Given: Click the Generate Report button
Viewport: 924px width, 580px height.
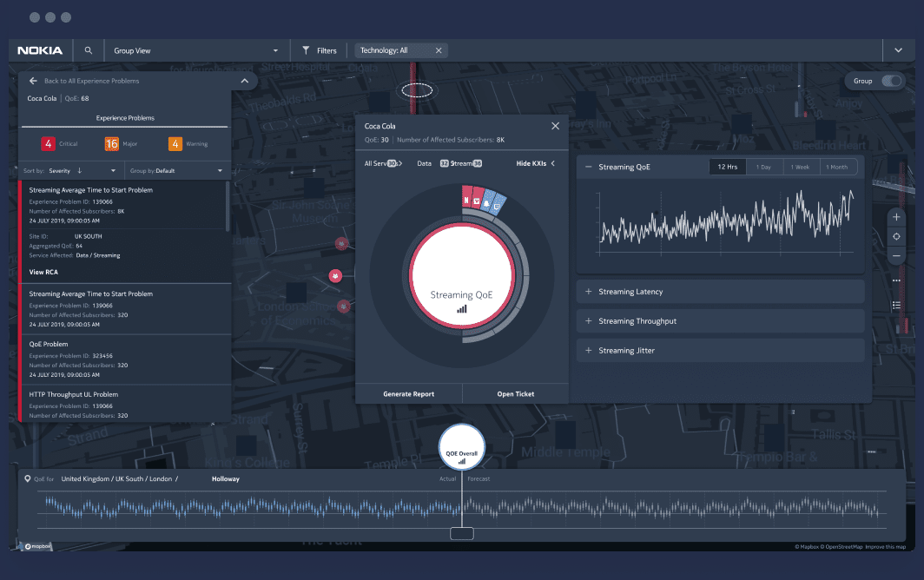Looking at the screenshot, I should tap(408, 394).
